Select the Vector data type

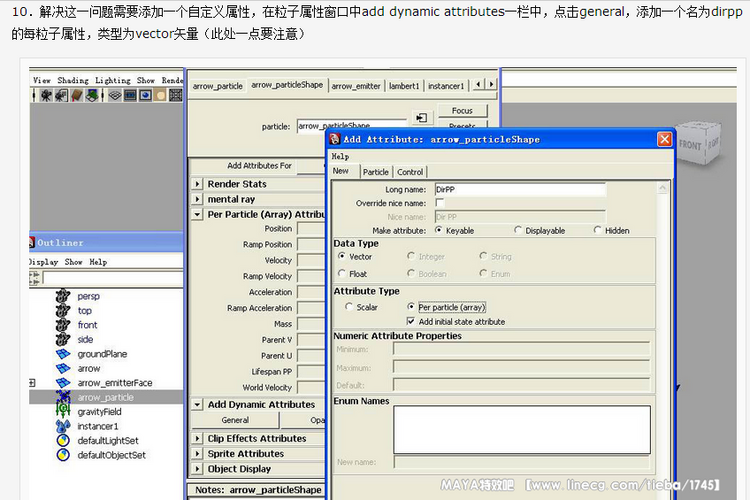342,256
